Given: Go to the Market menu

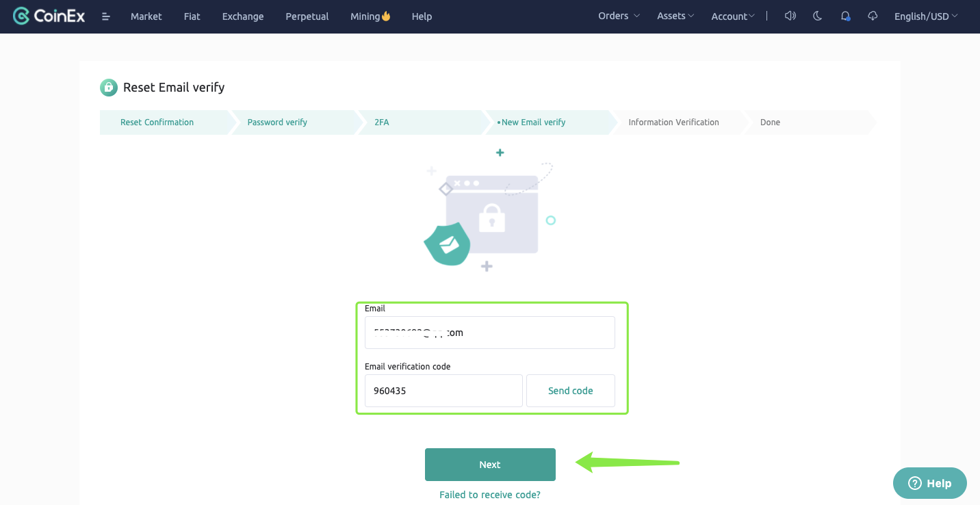Looking at the screenshot, I should click(x=146, y=16).
